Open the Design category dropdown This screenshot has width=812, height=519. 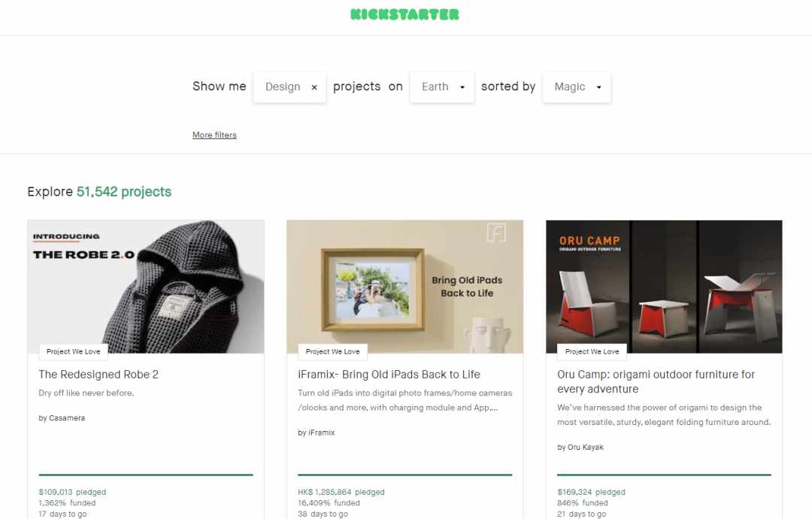point(283,87)
